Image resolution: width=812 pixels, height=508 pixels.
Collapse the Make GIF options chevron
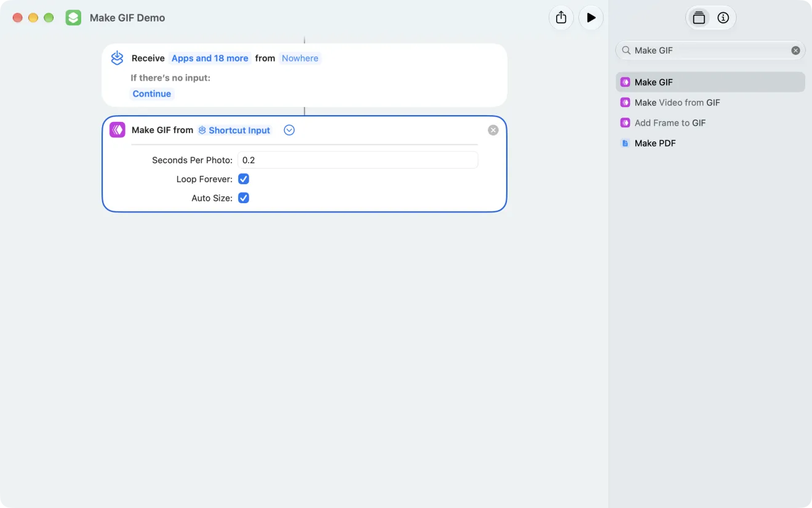[x=289, y=130]
